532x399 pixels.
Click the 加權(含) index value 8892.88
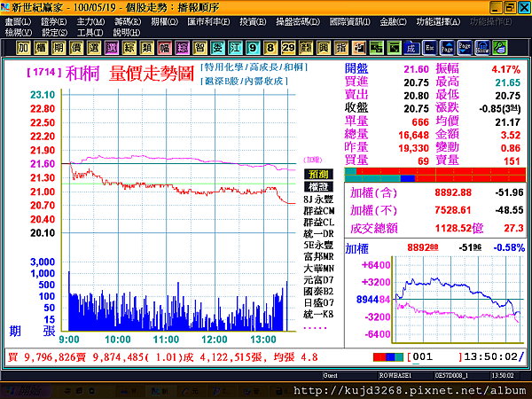point(453,192)
